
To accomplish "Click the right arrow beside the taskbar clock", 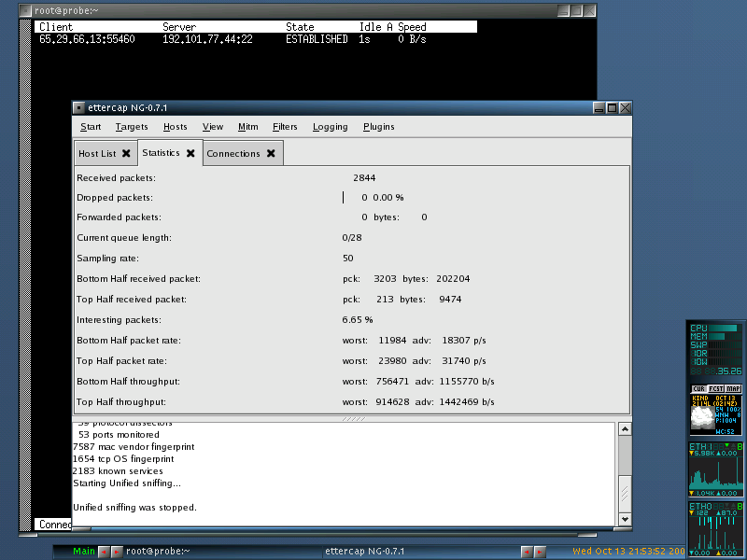I will [x=540, y=552].
